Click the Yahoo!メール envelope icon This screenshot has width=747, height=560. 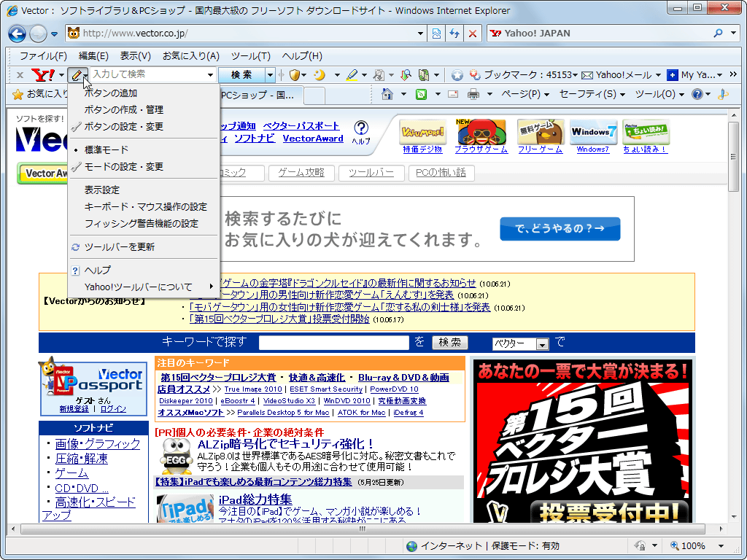click(x=587, y=75)
